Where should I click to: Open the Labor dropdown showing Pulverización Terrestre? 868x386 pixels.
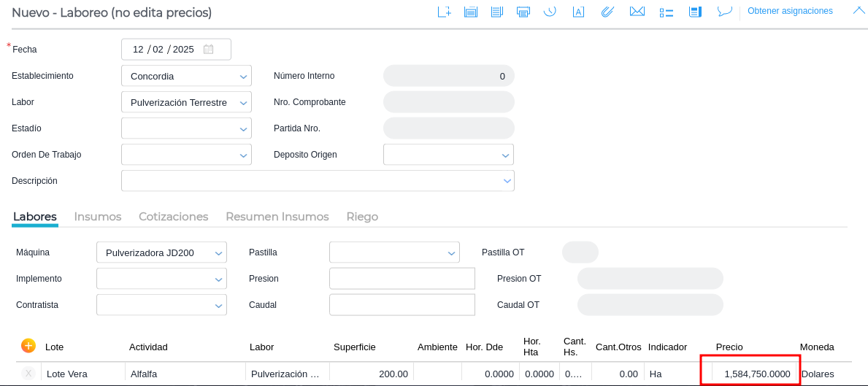point(243,102)
